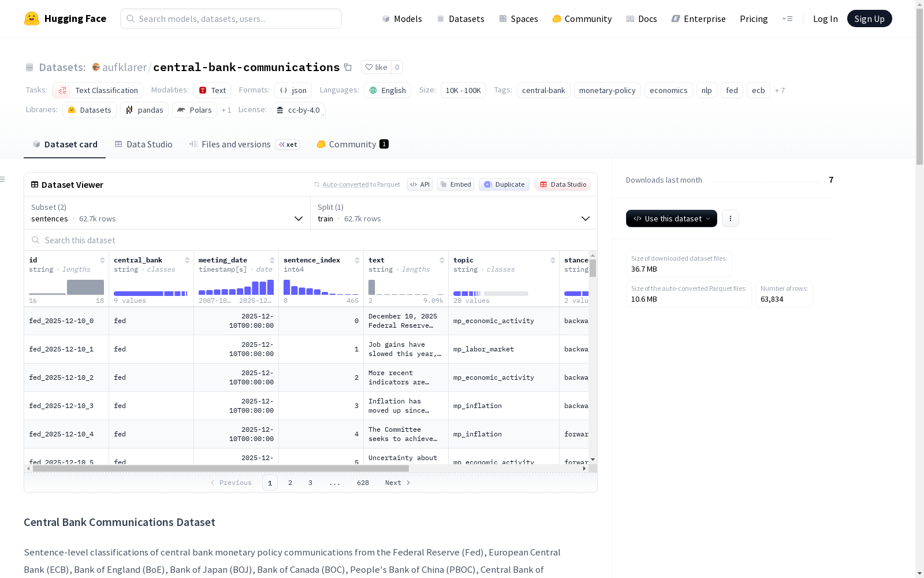Open Data Studio from the viewer header

pyautogui.click(x=563, y=184)
